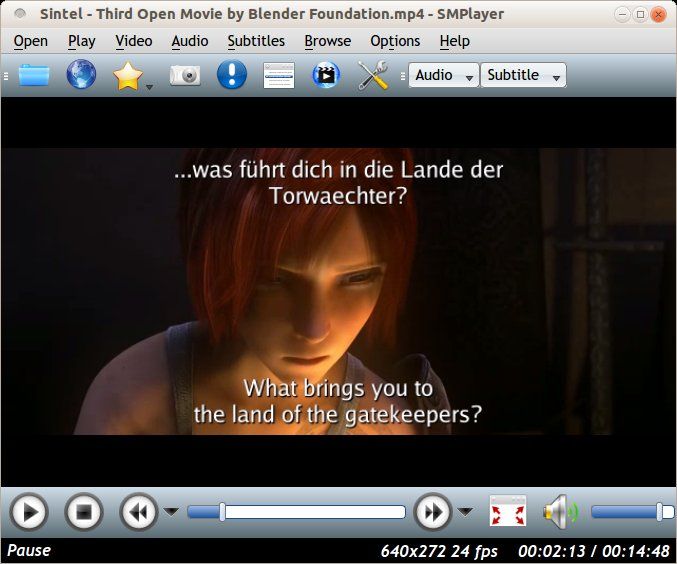Open the Play menu
This screenshot has height=564, width=677.
coord(82,41)
